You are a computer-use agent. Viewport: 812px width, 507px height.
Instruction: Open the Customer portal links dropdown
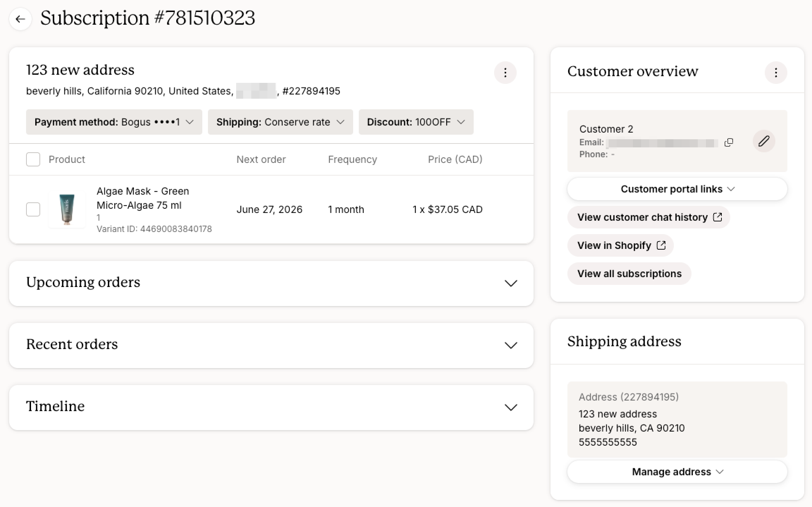click(677, 189)
